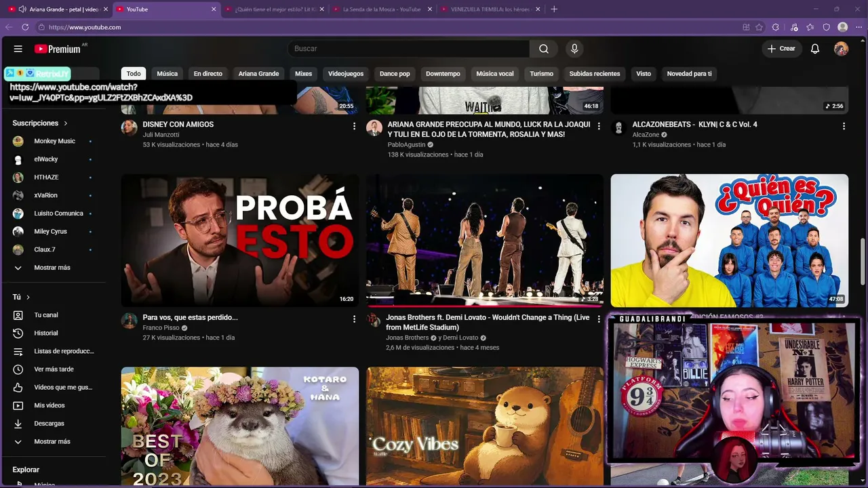The image size is (868, 488).
Task: Select the Subidas recientes chip
Action: [595, 74]
